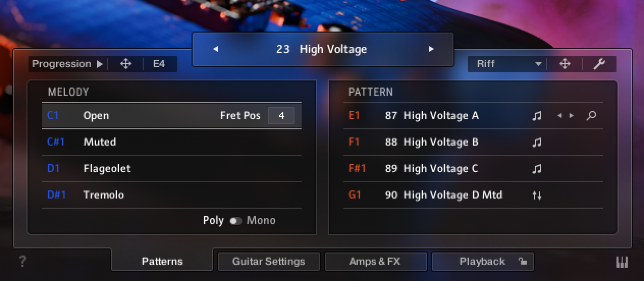
Task: Show keyboard via piano keys icon
Action: 622,262
